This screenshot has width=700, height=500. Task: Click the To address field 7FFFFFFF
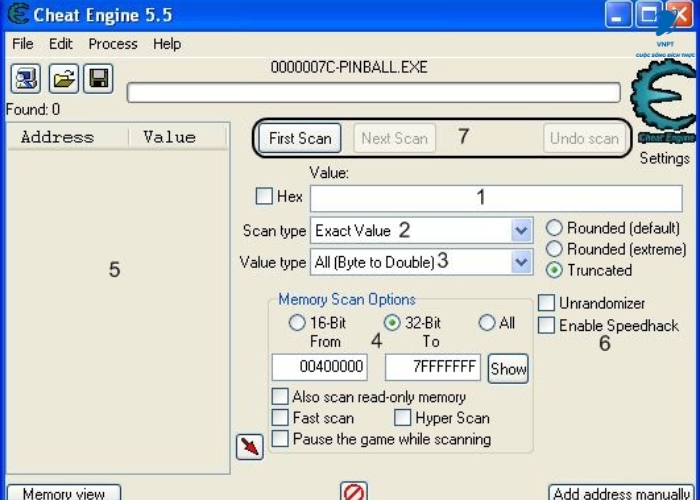coord(433,367)
